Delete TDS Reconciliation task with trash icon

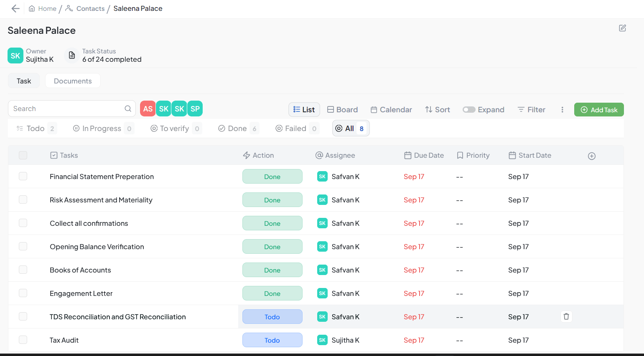pyautogui.click(x=566, y=317)
